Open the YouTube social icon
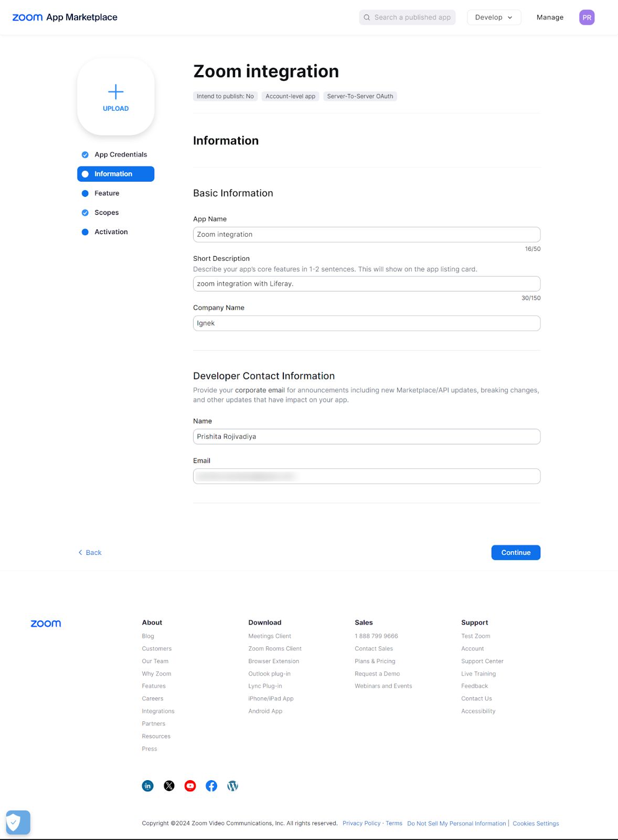 190,786
